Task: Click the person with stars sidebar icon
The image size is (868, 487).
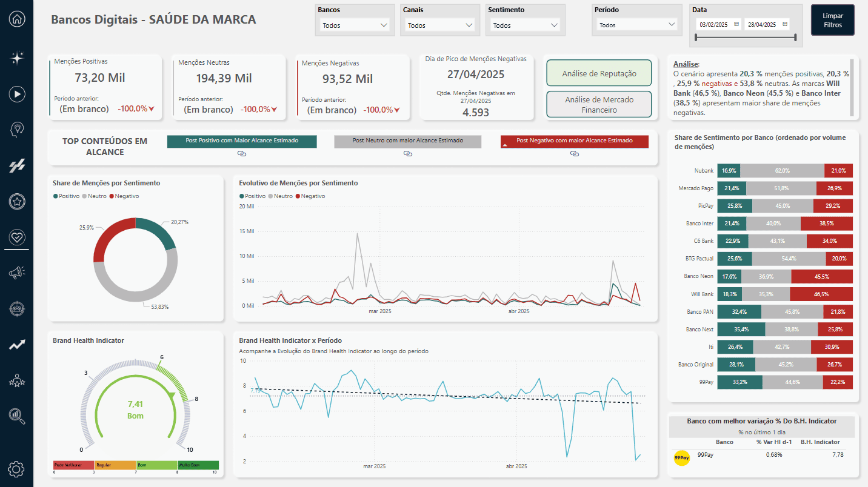Action: coord(17,380)
